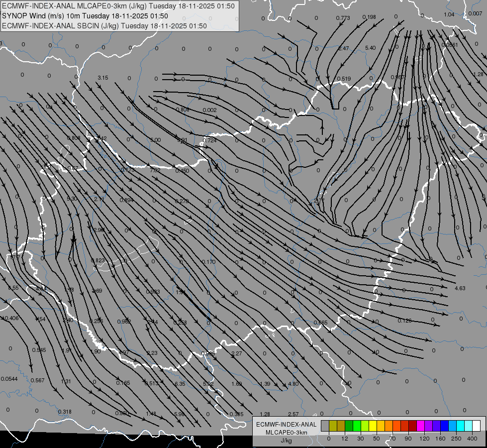
Task: Click the map value 0.724
Action: point(209,140)
